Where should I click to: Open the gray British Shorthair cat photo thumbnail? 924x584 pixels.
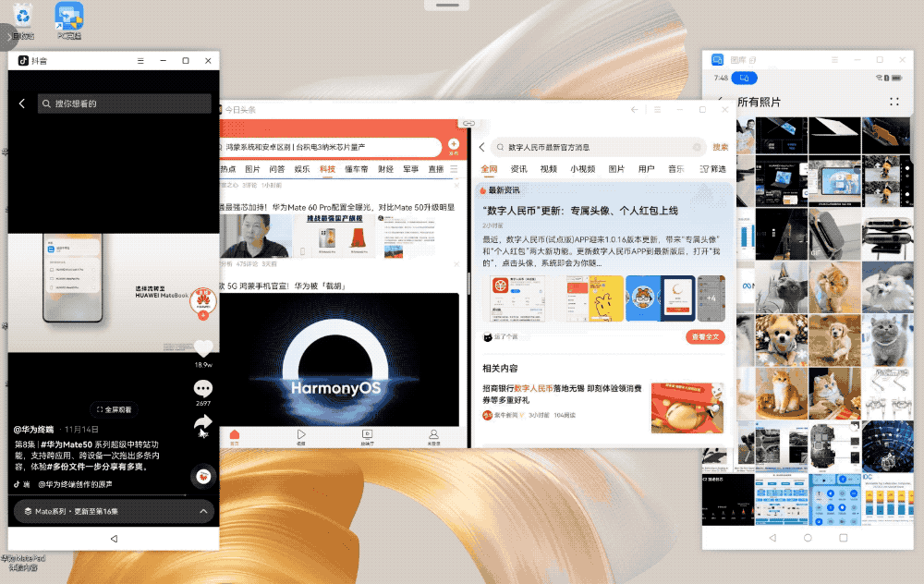click(x=887, y=340)
